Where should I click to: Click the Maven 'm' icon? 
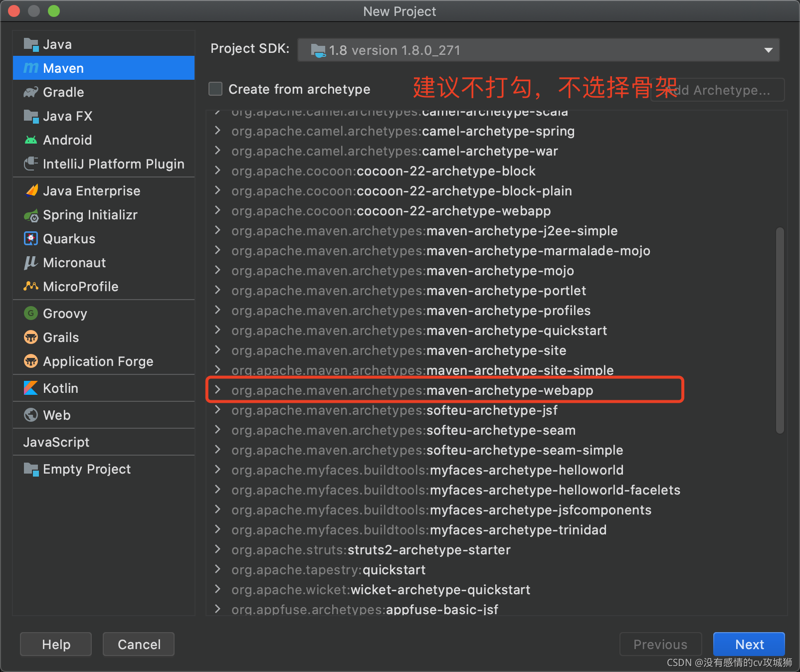click(31, 68)
